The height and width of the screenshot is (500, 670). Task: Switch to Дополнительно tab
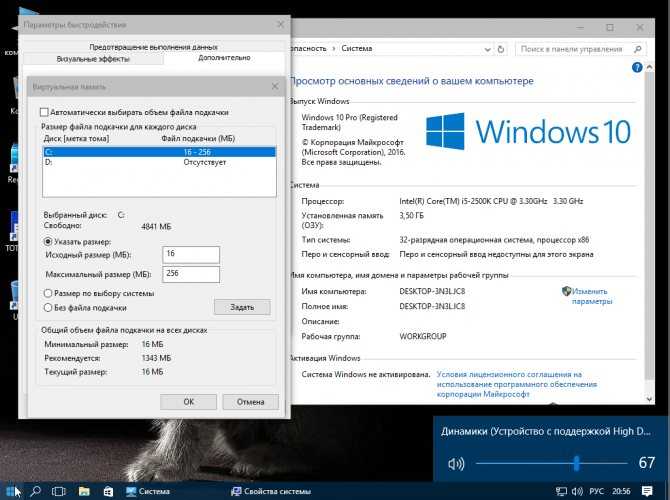pyautogui.click(x=224, y=58)
